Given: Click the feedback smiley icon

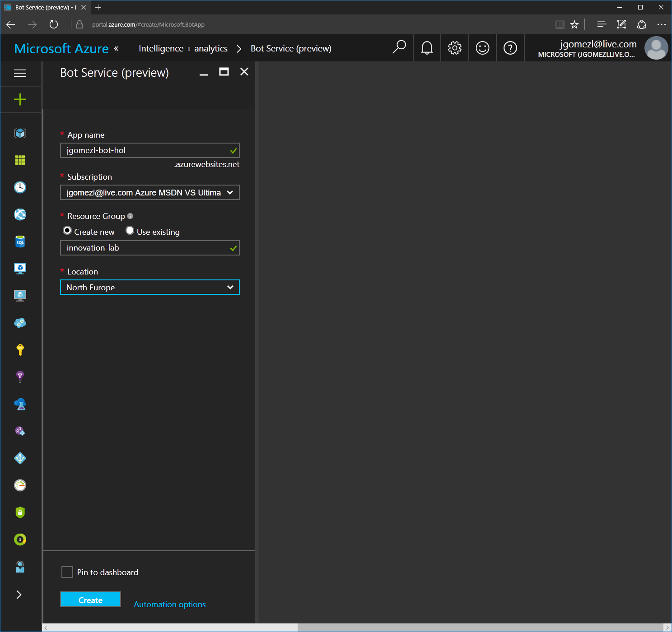Looking at the screenshot, I should (x=483, y=47).
